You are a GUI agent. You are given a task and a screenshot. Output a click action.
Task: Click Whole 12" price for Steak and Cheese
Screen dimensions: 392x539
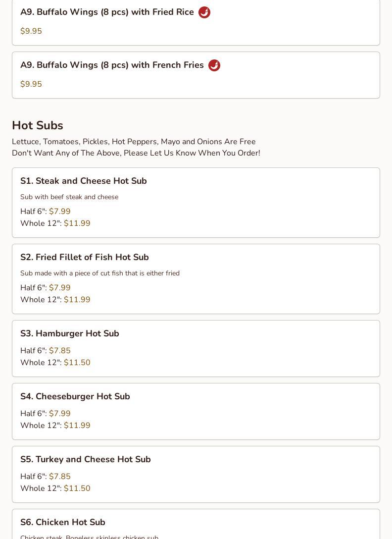click(x=77, y=223)
